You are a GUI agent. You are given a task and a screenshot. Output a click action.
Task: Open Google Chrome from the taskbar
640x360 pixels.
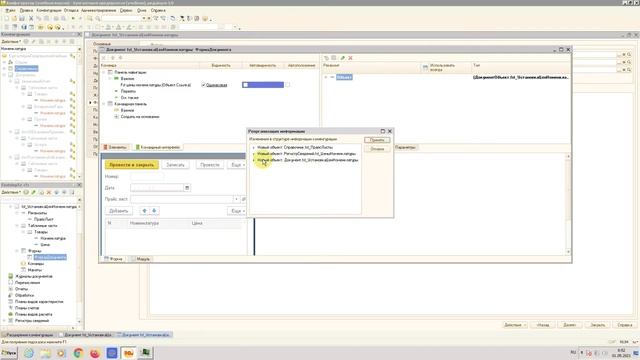coord(78,353)
